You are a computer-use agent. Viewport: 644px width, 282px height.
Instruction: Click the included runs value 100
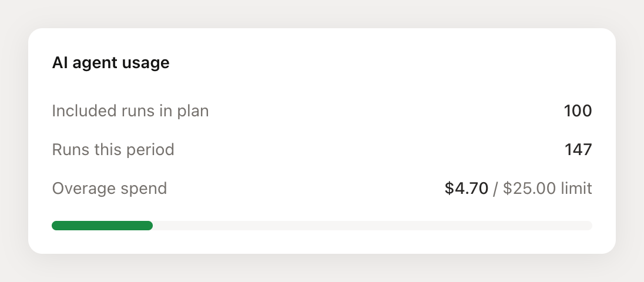tap(578, 110)
